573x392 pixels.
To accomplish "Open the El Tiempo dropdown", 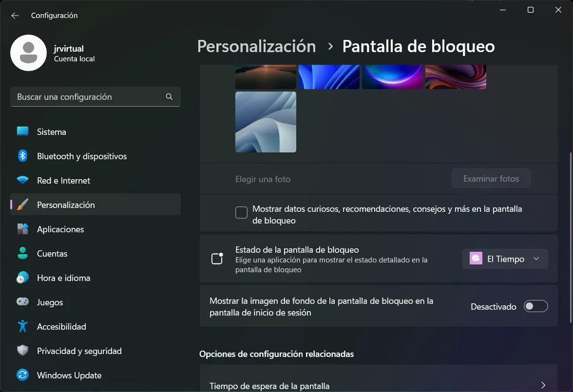I will point(505,259).
